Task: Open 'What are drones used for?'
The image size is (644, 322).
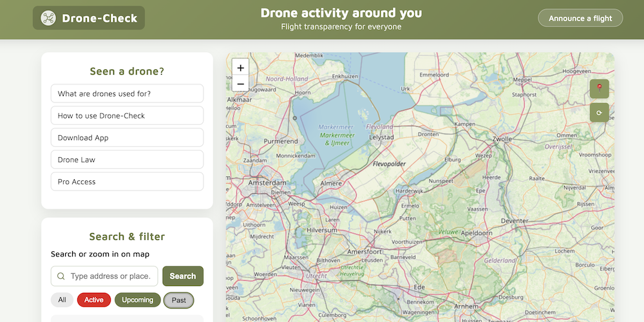Action: click(128, 93)
